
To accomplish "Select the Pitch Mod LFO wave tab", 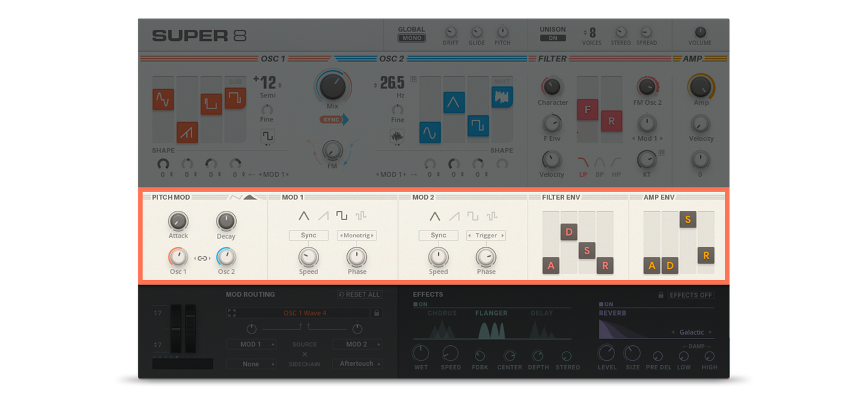I will point(235,197).
